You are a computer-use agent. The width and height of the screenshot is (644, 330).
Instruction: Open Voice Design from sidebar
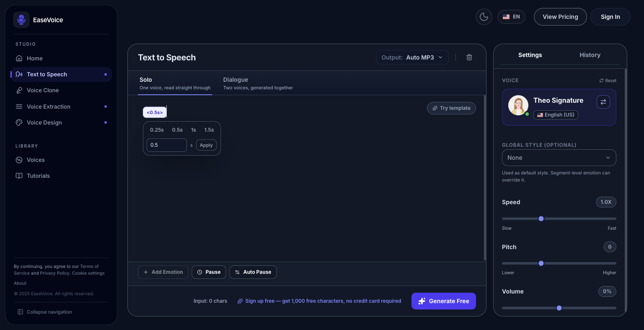click(x=61, y=122)
